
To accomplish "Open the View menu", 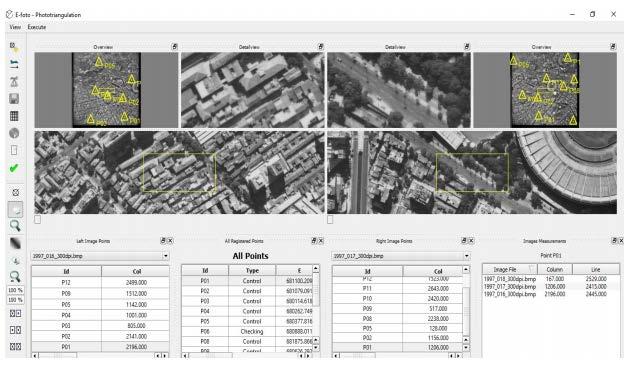I will [15, 27].
